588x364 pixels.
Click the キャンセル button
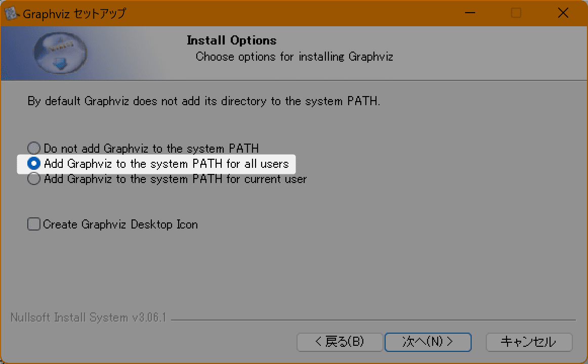pos(529,342)
